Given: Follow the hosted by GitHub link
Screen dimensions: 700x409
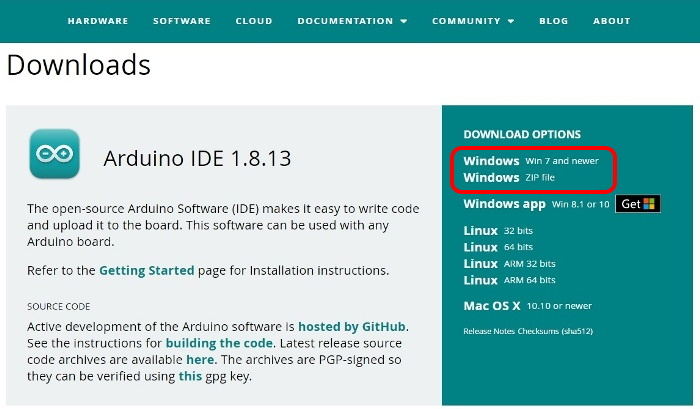Looking at the screenshot, I should pos(352,327).
